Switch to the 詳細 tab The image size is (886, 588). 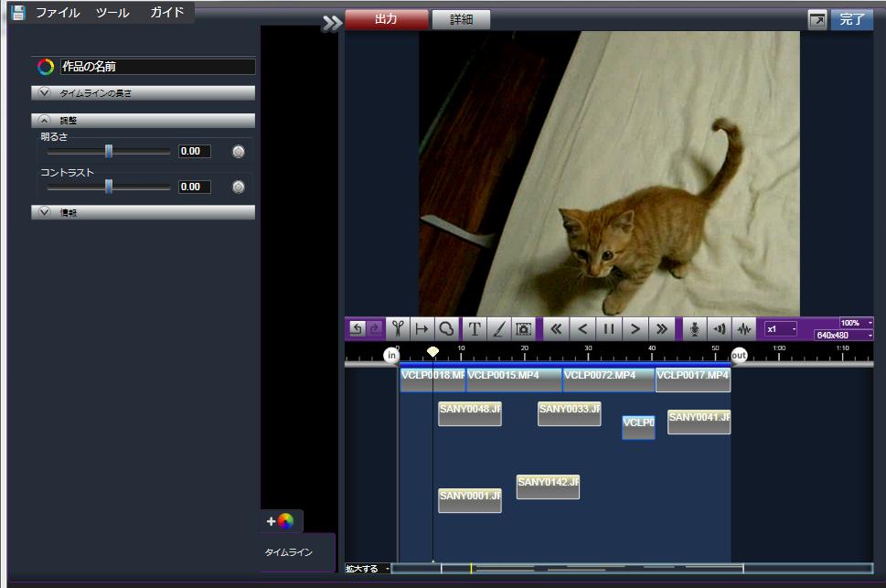pos(461,19)
